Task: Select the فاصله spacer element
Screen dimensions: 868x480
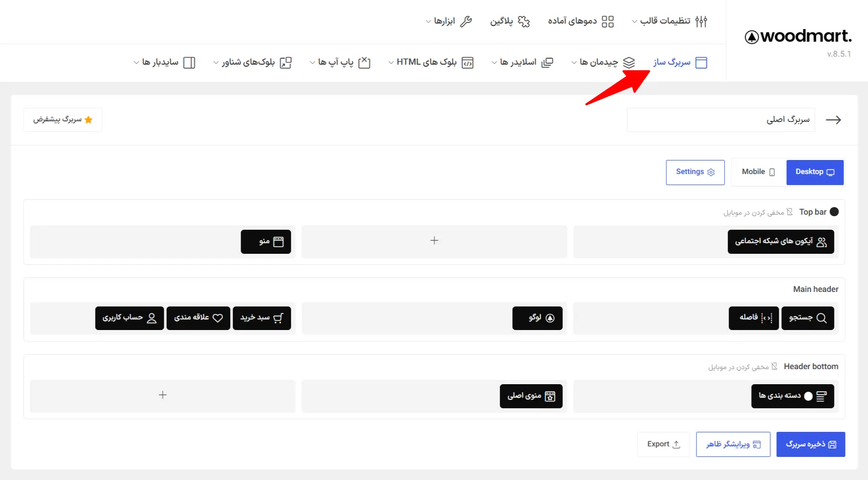Action: (754, 318)
